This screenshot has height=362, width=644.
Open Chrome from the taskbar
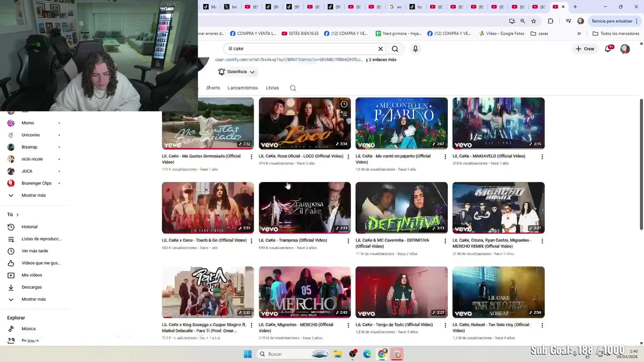click(x=382, y=354)
